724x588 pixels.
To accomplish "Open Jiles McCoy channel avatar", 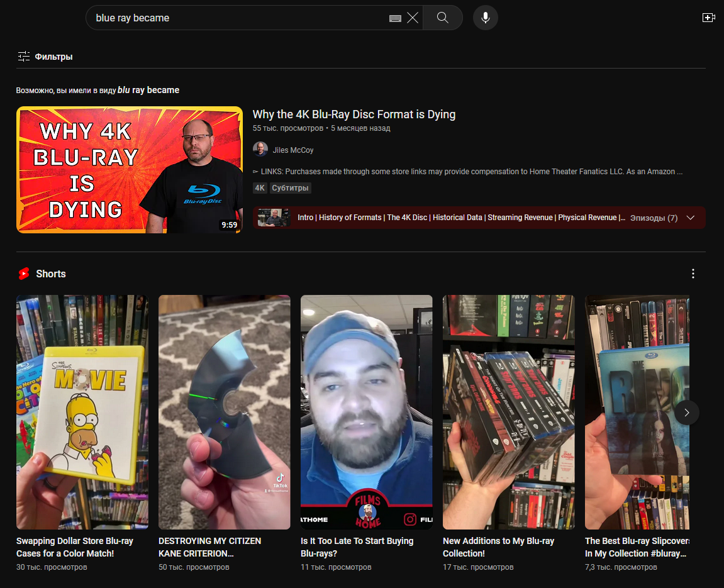I will point(260,150).
